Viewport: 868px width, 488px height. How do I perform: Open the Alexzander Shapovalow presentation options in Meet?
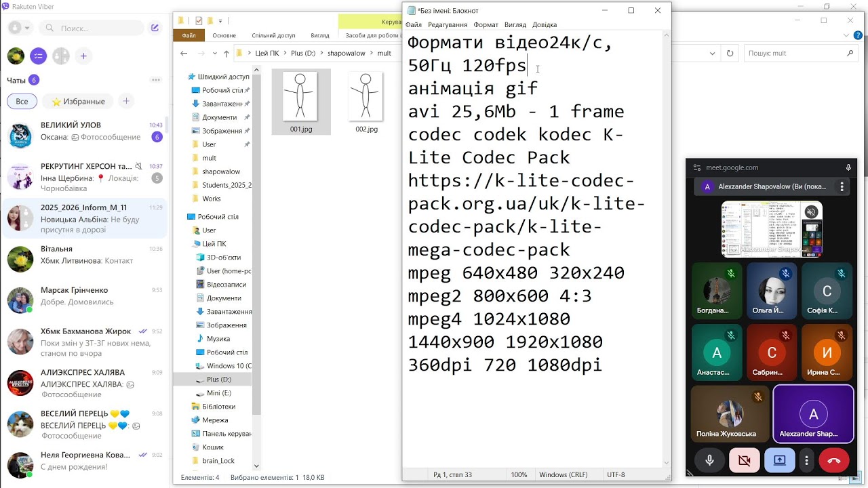click(x=842, y=186)
